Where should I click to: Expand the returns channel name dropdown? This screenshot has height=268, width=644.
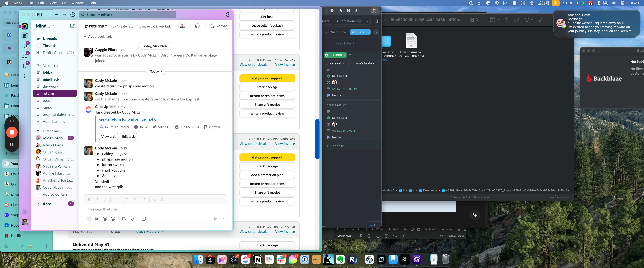[x=96, y=26]
